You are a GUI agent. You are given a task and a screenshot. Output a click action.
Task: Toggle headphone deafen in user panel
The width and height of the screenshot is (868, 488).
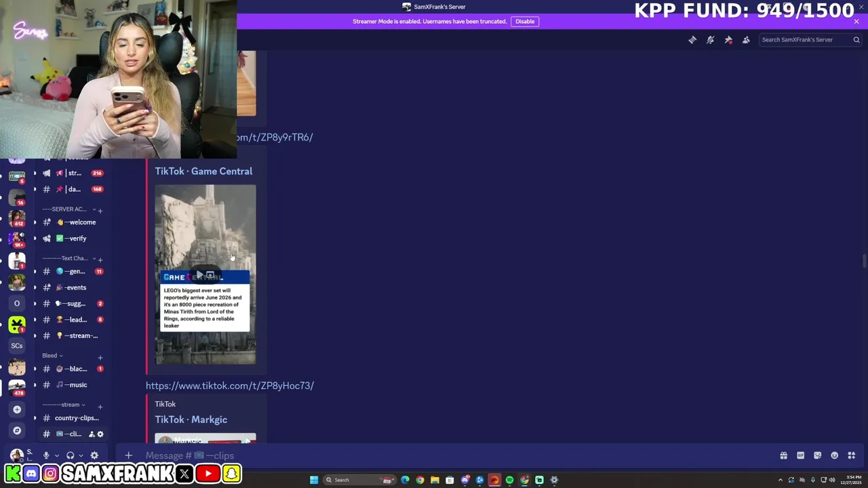(70, 455)
